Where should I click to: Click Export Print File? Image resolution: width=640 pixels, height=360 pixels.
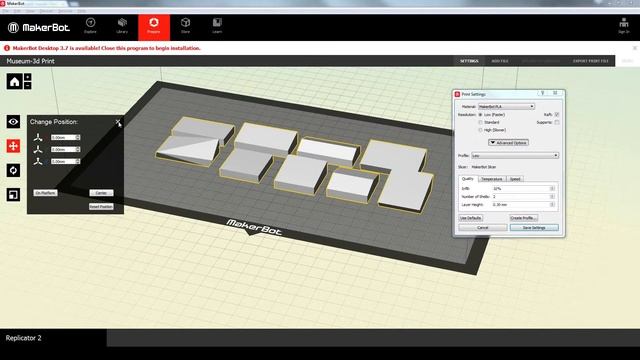[591, 61]
